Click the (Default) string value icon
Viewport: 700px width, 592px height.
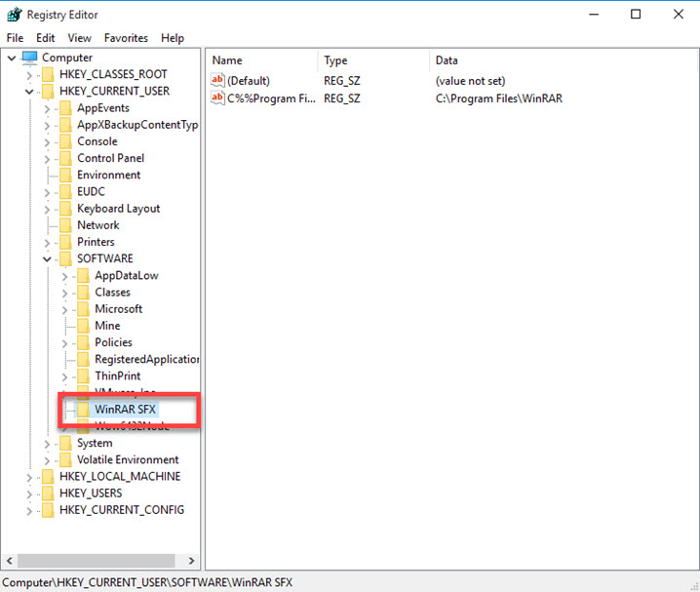217,80
